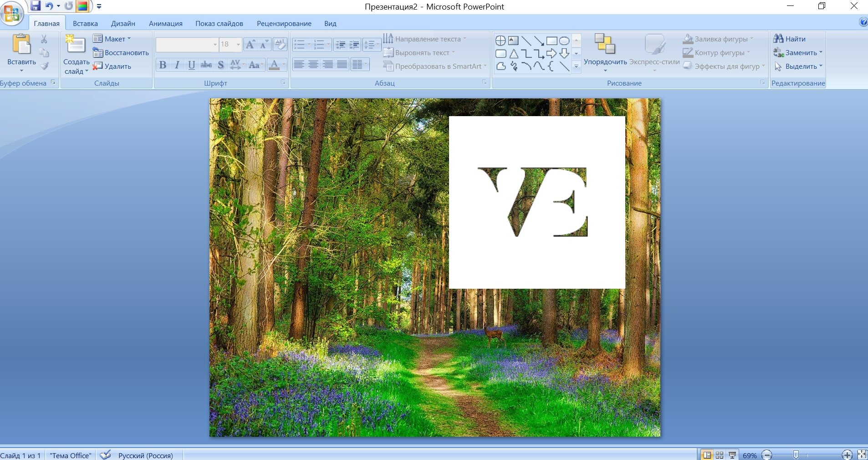The width and height of the screenshot is (868, 460).
Task: Save the presentation with the floppy disk icon
Action: click(36, 6)
